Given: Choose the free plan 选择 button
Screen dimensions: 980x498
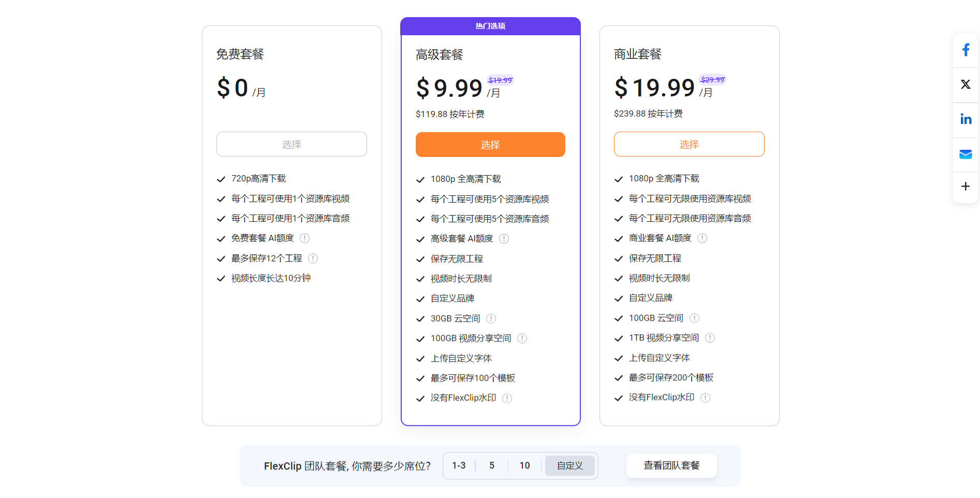Looking at the screenshot, I should tap(291, 145).
